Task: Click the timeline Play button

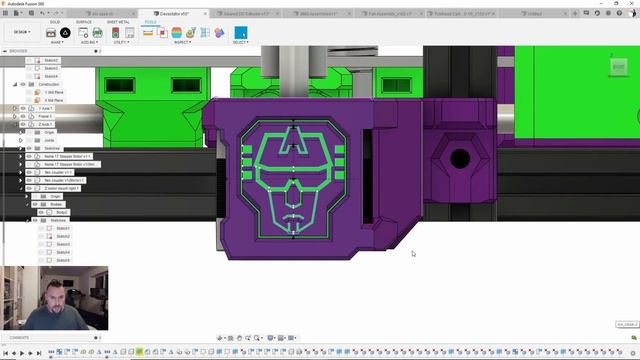Action: click(22, 353)
